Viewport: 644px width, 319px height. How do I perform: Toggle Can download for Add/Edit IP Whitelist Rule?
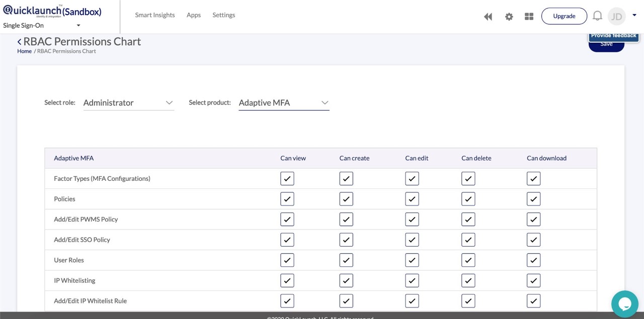[534, 301]
